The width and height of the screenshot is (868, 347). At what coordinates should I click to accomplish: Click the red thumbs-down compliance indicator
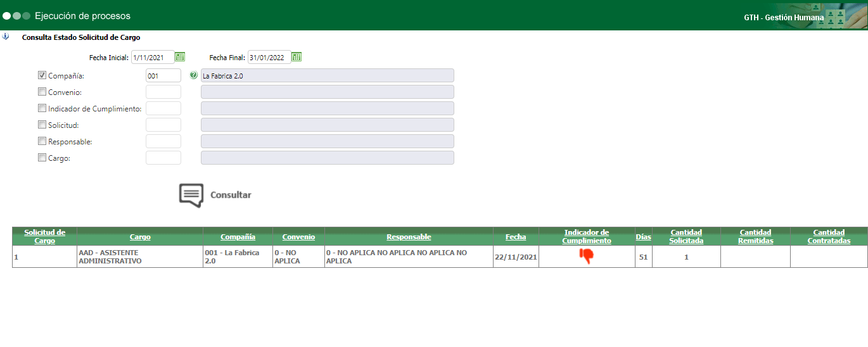[x=586, y=256]
